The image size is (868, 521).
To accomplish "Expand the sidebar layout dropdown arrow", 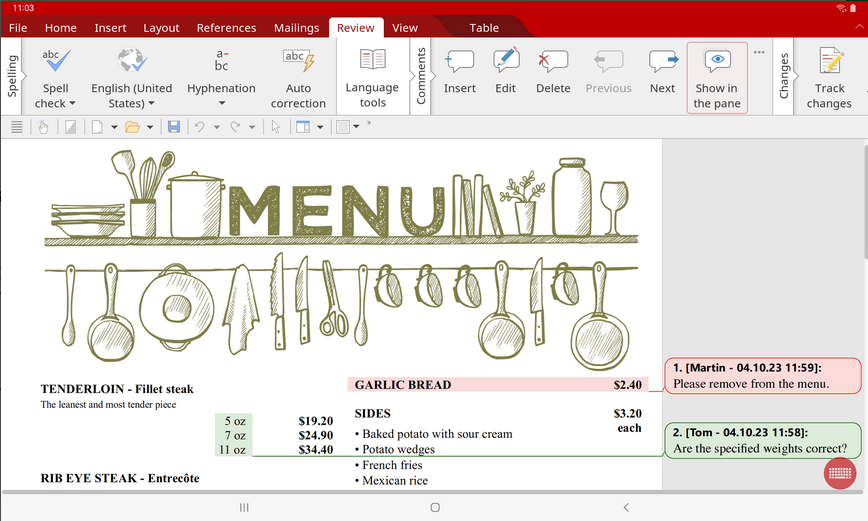I will [320, 127].
